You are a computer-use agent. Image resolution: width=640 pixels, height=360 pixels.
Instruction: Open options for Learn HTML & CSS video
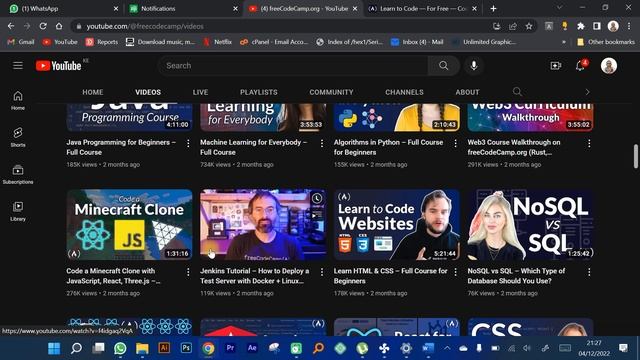tap(456, 272)
